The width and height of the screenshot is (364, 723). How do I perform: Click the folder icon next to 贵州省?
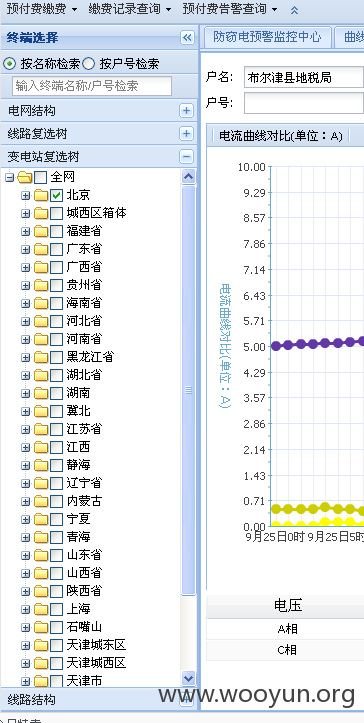coord(41,285)
